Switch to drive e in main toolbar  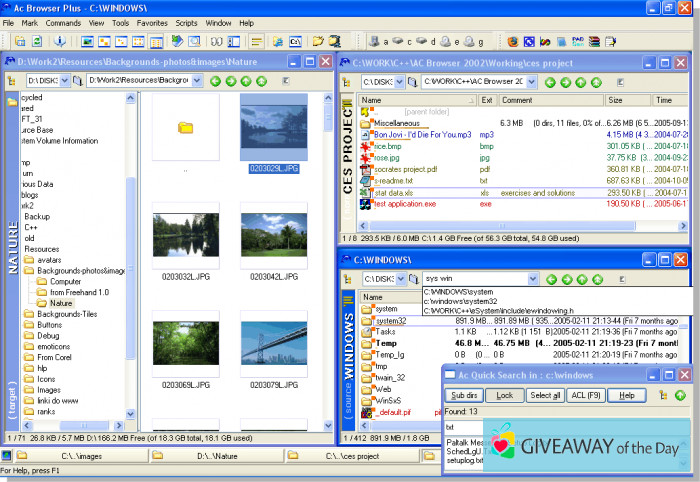tap(445, 42)
